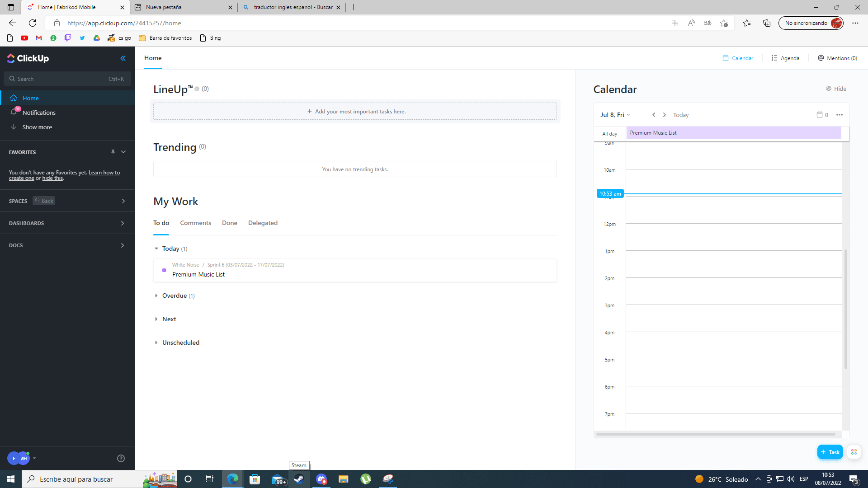
Task: Pin the Favorites section
Action: pos(113,152)
